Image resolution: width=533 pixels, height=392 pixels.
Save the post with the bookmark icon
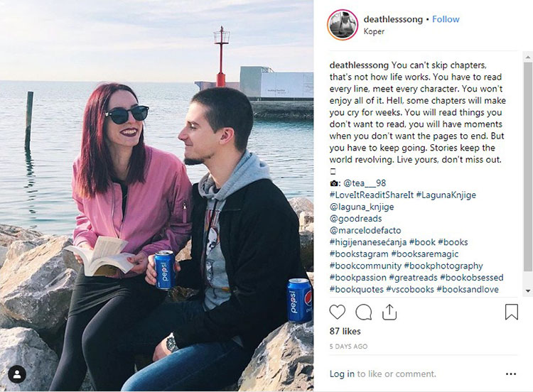[511, 312]
